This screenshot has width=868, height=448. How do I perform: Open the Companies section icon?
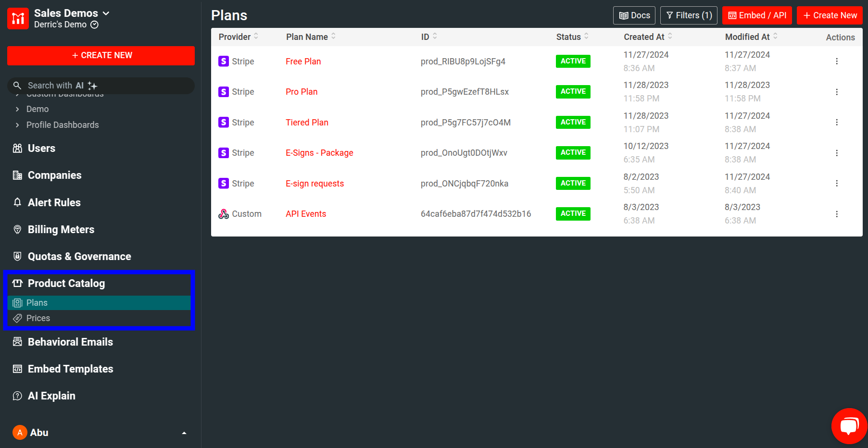(17, 175)
